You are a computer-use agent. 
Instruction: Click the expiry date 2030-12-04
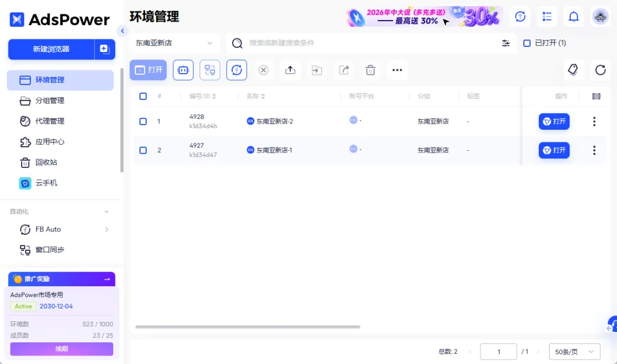56,306
